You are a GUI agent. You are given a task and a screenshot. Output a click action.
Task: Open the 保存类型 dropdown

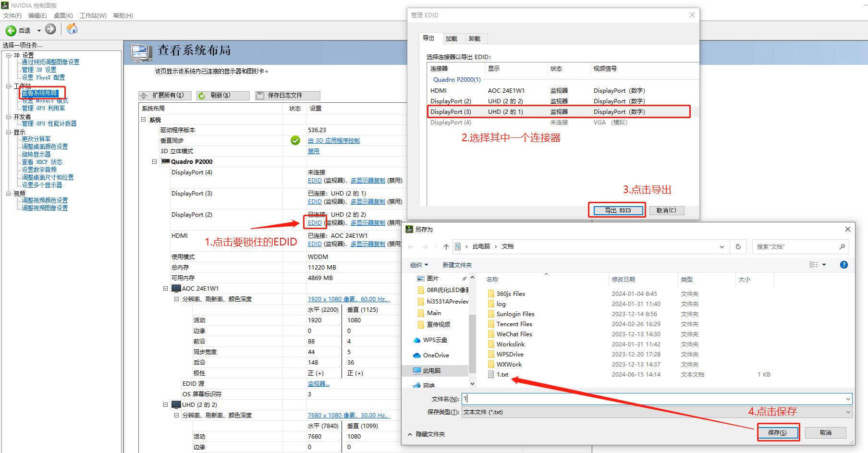[x=848, y=412]
